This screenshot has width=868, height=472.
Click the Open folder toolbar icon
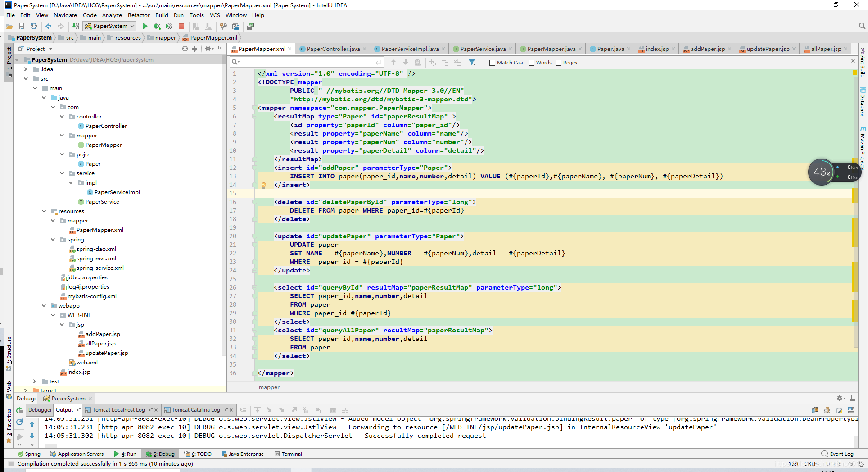click(x=9, y=26)
